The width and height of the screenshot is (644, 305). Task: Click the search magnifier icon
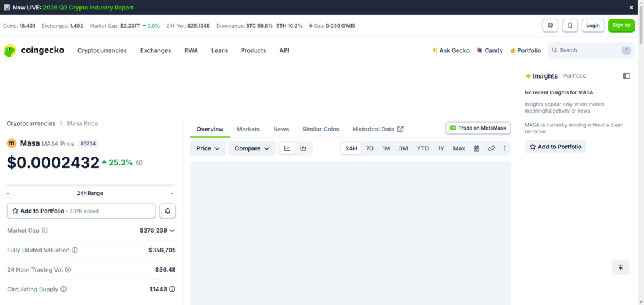[x=555, y=50]
